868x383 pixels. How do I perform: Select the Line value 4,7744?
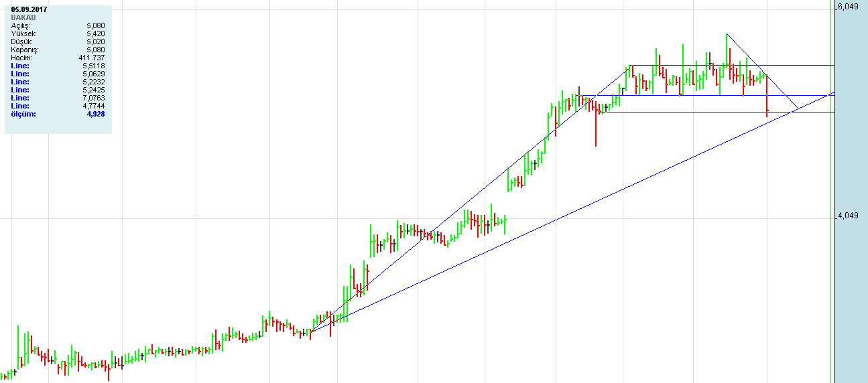click(x=93, y=106)
